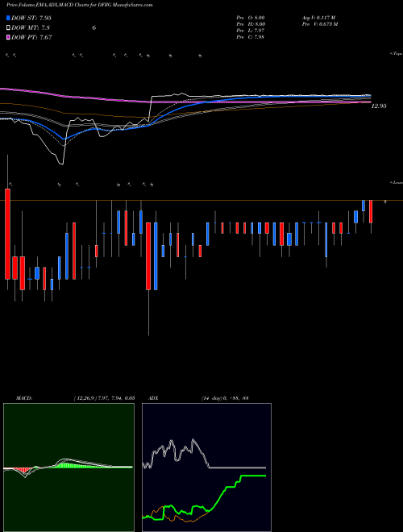
Task: Click the 'Pre L: 7.97' value
Action: (251, 31)
